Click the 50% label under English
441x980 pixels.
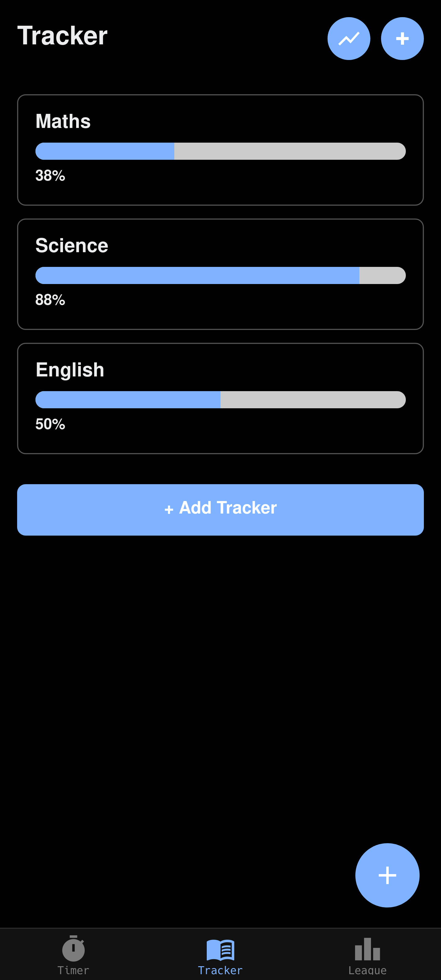(x=50, y=424)
